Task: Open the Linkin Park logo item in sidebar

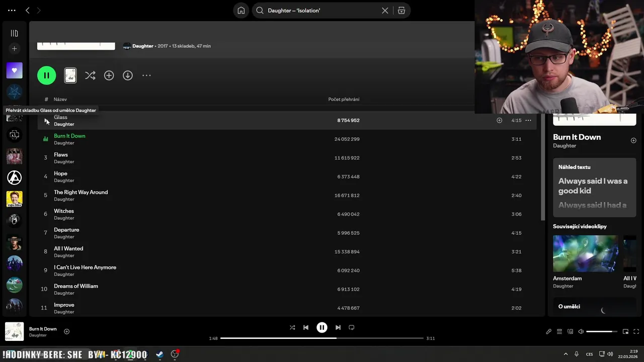Action: [x=14, y=177]
